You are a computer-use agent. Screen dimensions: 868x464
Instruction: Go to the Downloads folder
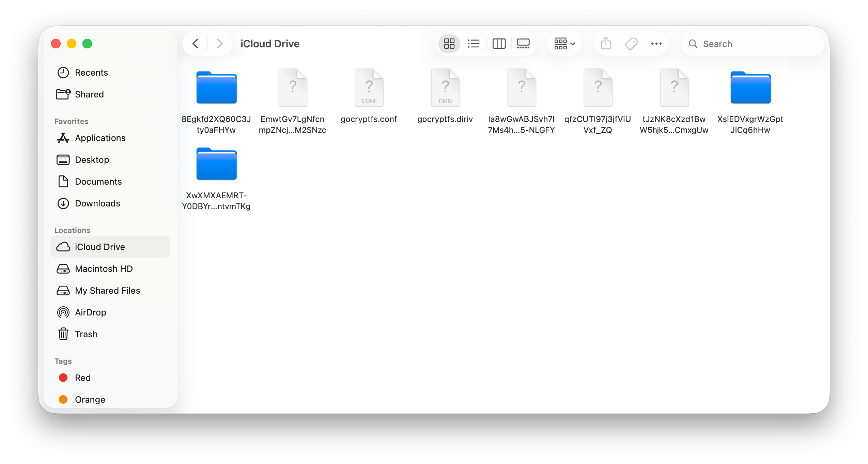(97, 203)
